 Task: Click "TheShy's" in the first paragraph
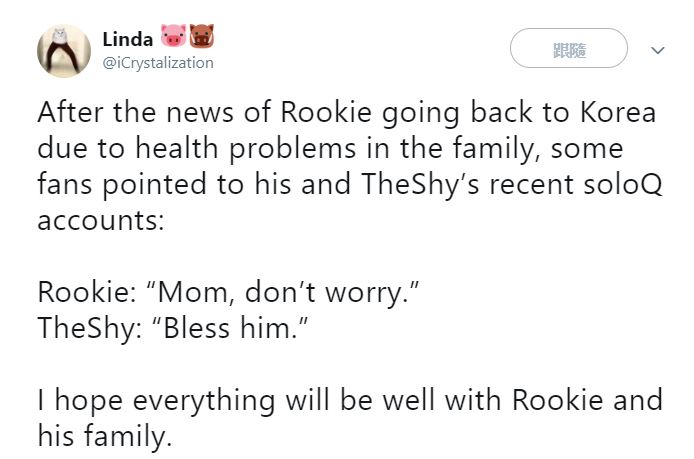(x=420, y=185)
